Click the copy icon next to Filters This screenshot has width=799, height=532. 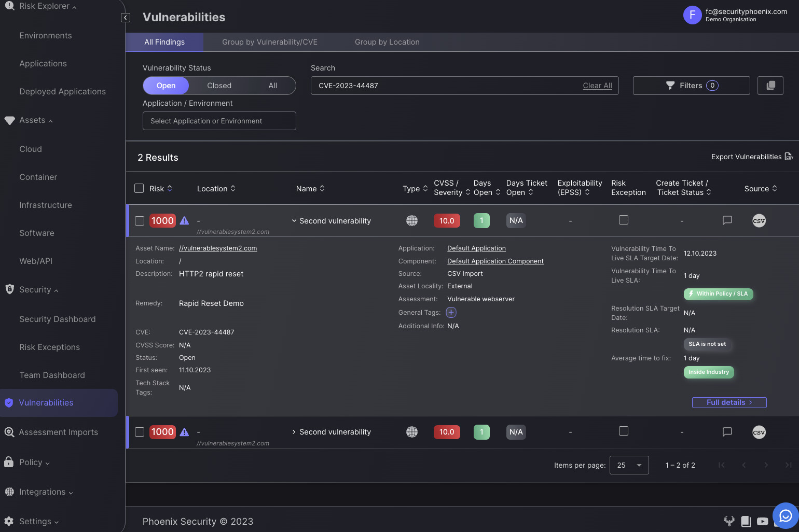pos(770,86)
